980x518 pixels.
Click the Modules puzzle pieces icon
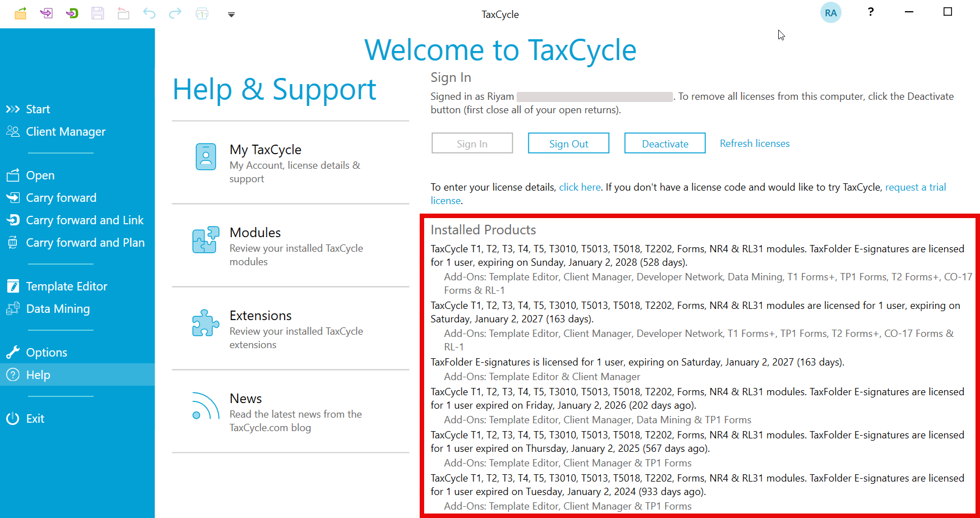tap(206, 240)
